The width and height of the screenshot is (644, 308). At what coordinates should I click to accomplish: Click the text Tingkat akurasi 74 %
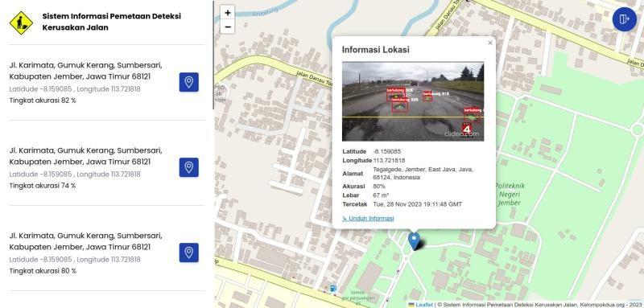click(43, 186)
